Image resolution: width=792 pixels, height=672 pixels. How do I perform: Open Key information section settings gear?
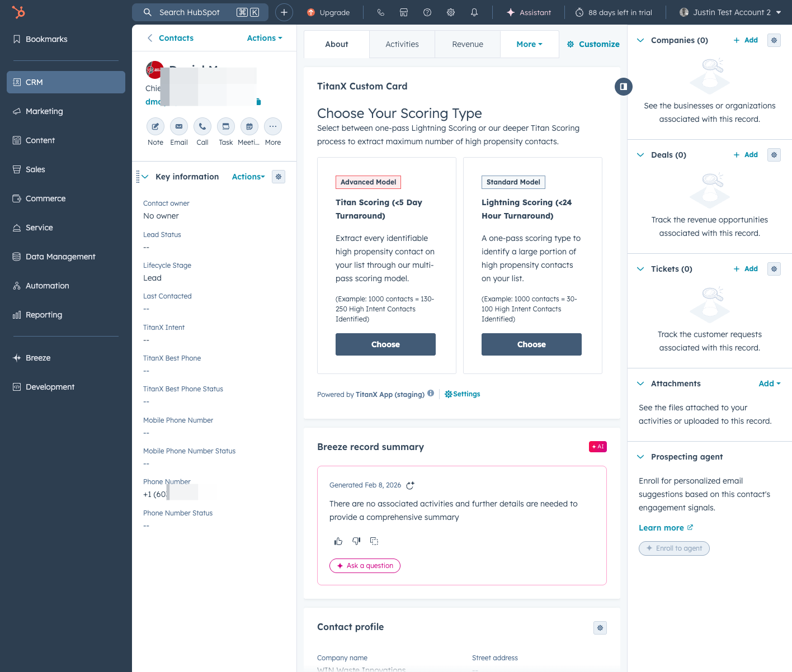point(279,177)
